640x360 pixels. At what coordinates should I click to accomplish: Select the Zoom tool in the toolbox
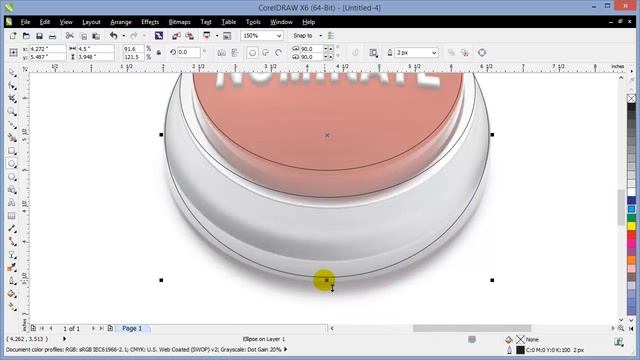(12, 112)
